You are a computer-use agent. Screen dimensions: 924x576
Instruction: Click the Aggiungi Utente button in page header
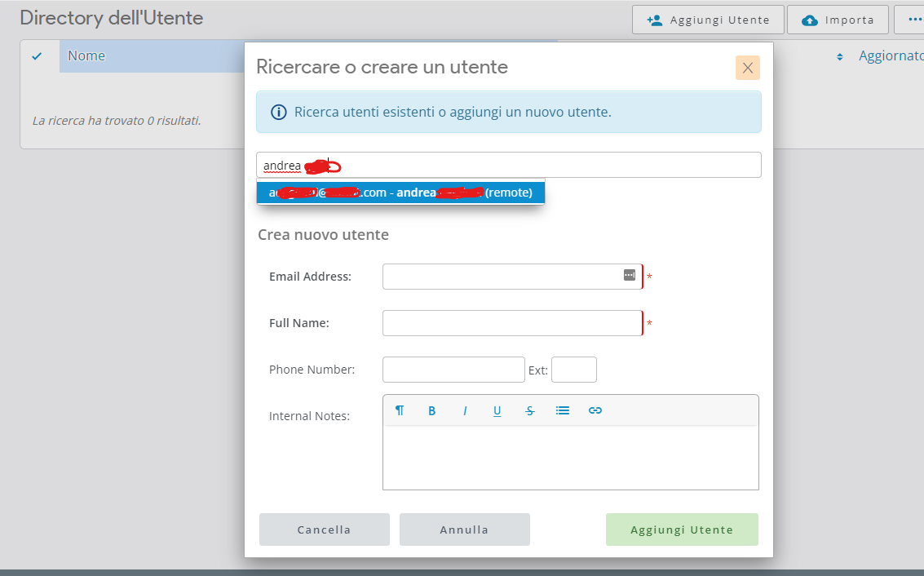point(707,20)
